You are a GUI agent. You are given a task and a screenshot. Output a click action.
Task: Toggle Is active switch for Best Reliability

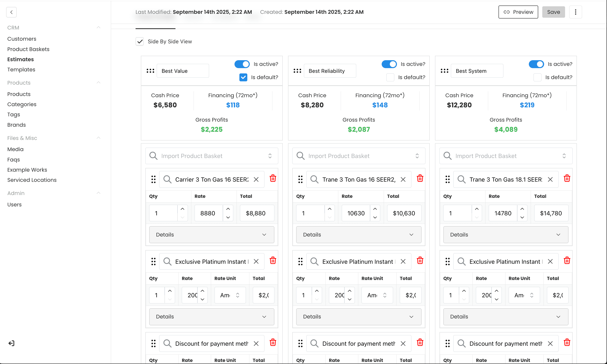389,64
